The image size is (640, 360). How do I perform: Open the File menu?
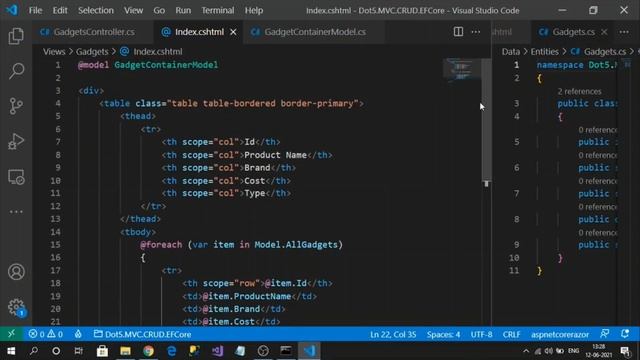[35, 10]
